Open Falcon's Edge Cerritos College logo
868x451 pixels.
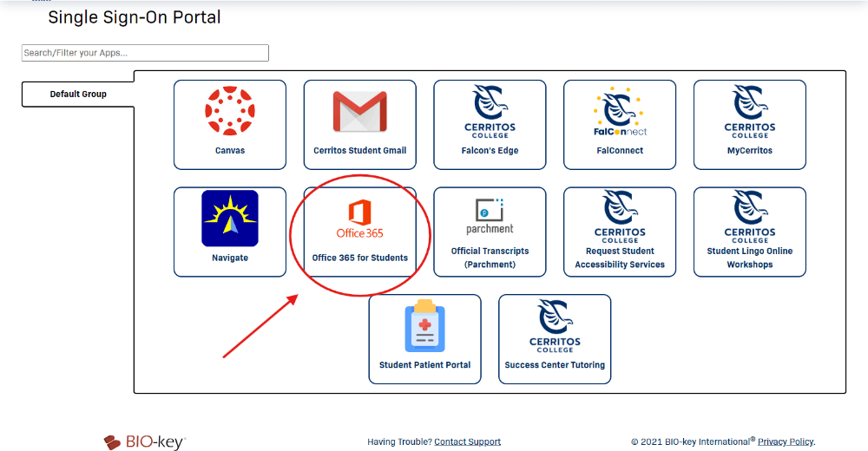pos(490,111)
